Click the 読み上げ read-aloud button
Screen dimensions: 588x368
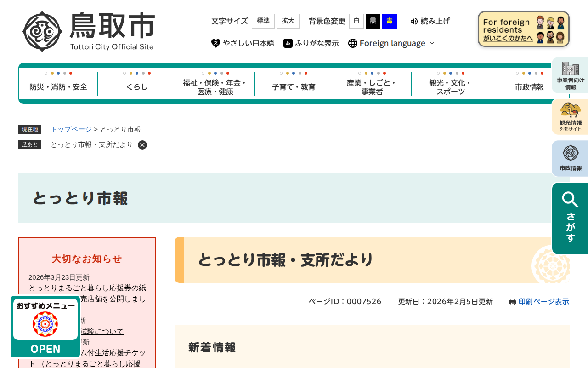(x=430, y=21)
